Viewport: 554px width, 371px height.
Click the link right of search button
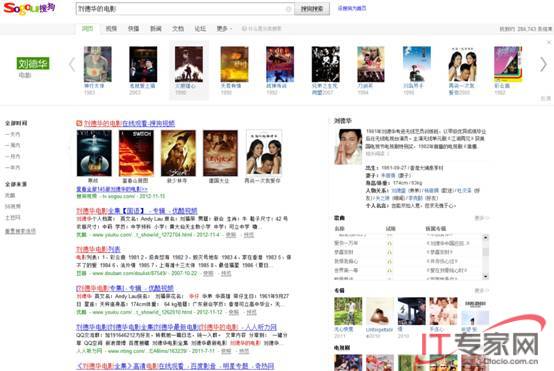[x=352, y=8]
